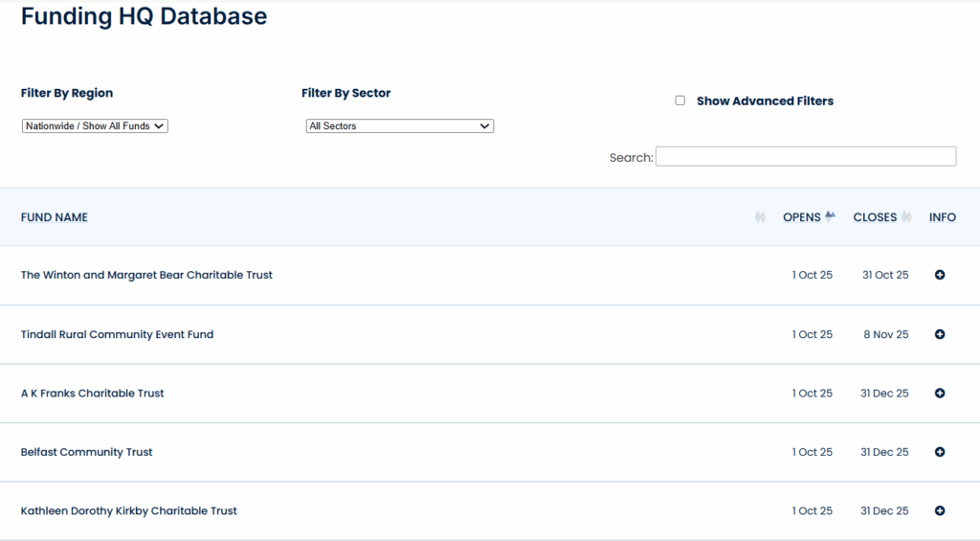
Task: Open Tindall Rural Community Event Fund entry
Action: point(117,335)
